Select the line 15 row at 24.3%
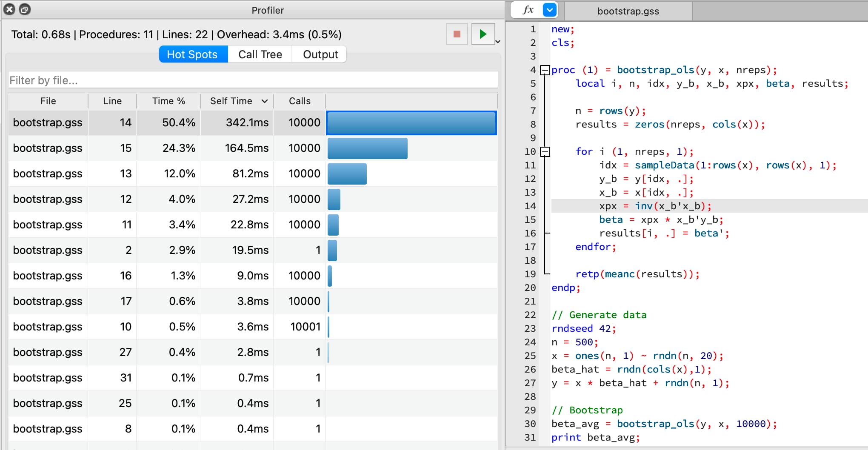This screenshot has width=868, height=450. 253,148
